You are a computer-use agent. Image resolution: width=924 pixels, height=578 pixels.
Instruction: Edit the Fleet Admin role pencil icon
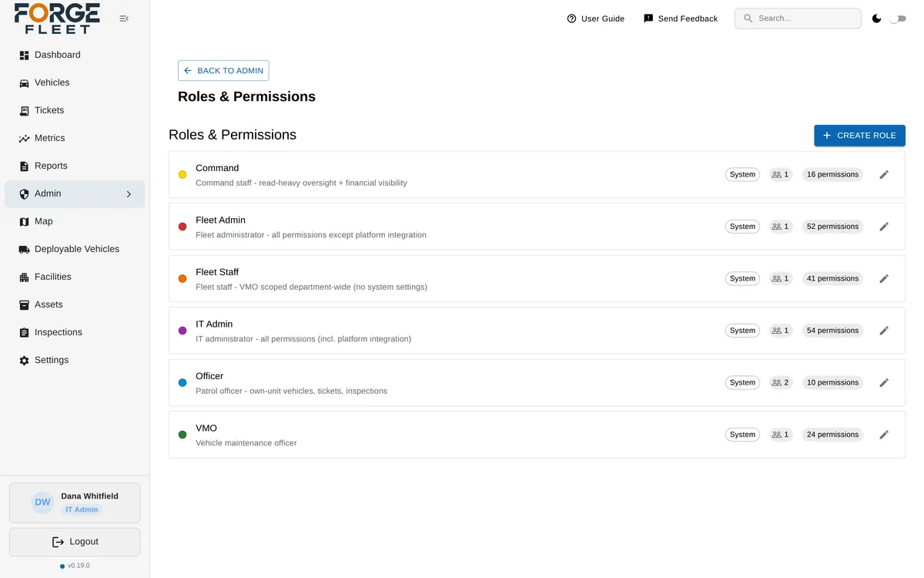click(884, 227)
